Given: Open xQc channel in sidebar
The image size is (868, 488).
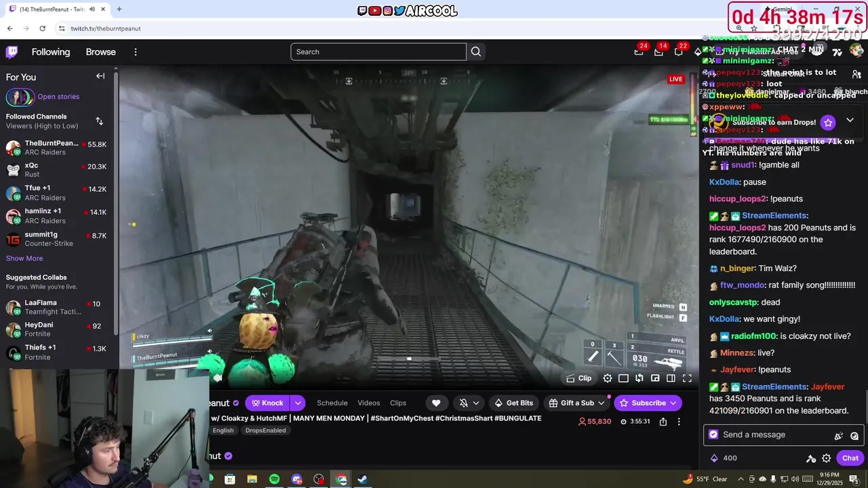Looking at the screenshot, I should tap(56, 169).
